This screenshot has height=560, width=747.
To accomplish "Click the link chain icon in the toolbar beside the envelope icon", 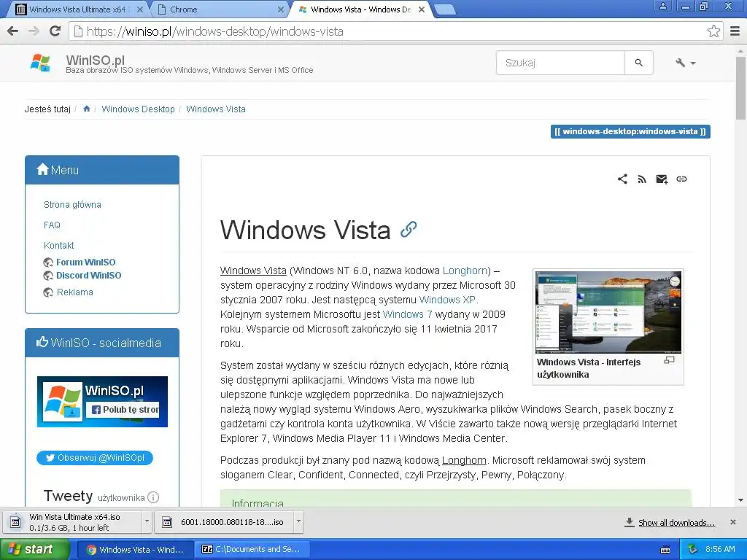I will click(682, 179).
